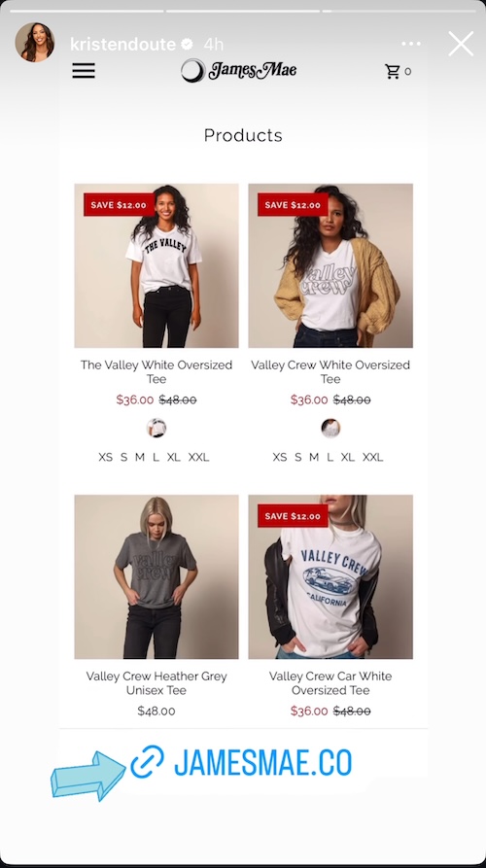Open the three-dot story options
This screenshot has height=868, width=486.
(x=411, y=44)
